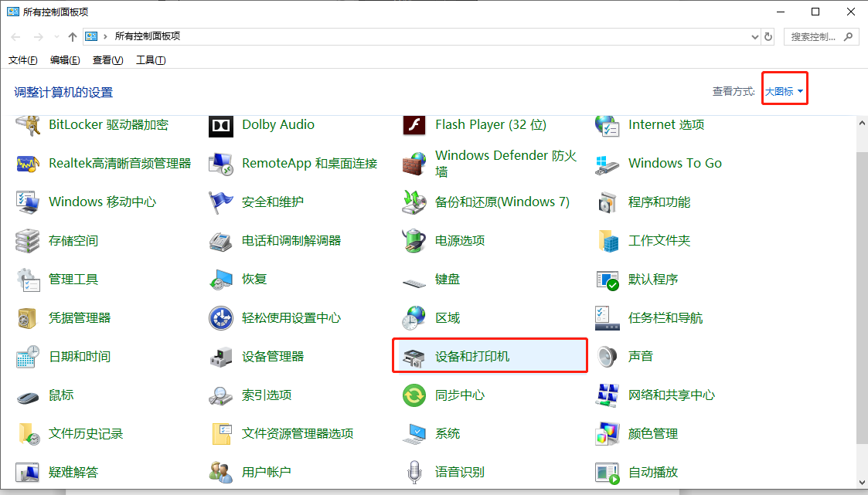868x495 pixels.
Task: Open the 系统 computer icon
Action: click(414, 435)
